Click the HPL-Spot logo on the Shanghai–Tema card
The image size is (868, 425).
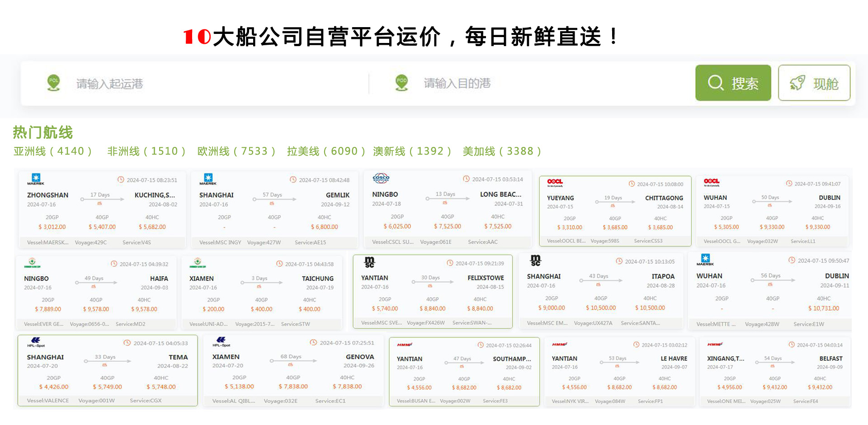[x=36, y=342]
